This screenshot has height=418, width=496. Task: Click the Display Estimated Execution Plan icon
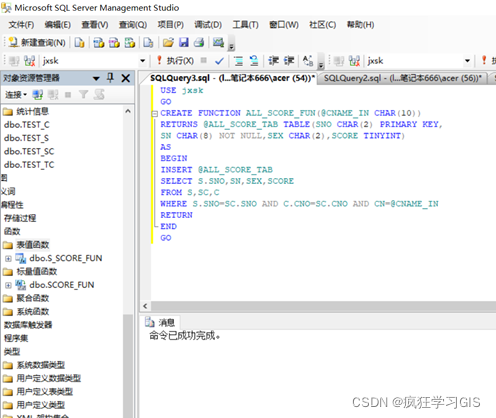pyautogui.click(x=238, y=61)
